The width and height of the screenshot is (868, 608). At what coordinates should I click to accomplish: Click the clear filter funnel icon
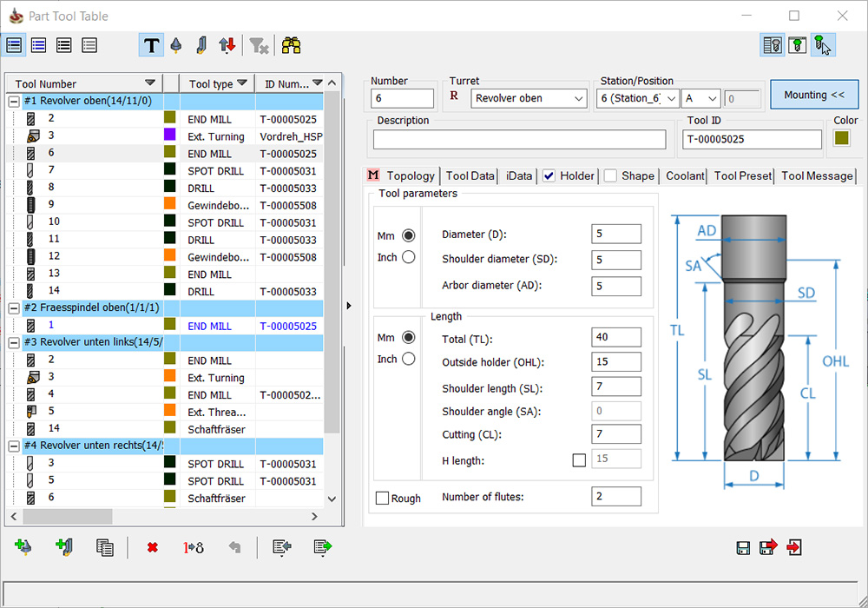pos(259,45)
